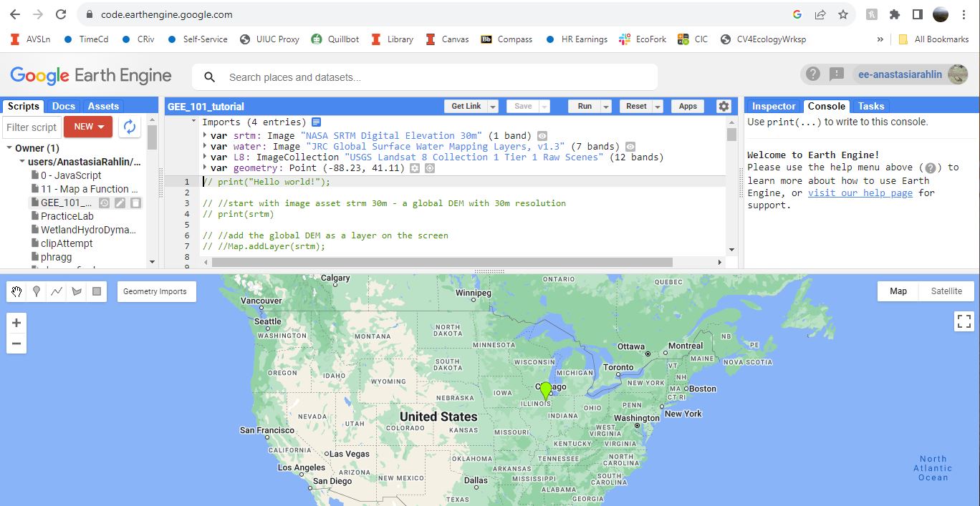This screenshot has width=980, height=506.
Task: Collapse the Owner (1) tree node
Action: 9,148
